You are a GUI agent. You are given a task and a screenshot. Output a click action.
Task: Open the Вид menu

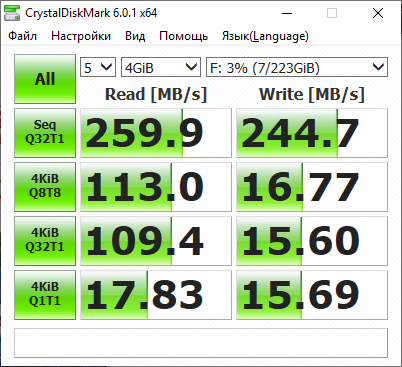pos(135,36)
